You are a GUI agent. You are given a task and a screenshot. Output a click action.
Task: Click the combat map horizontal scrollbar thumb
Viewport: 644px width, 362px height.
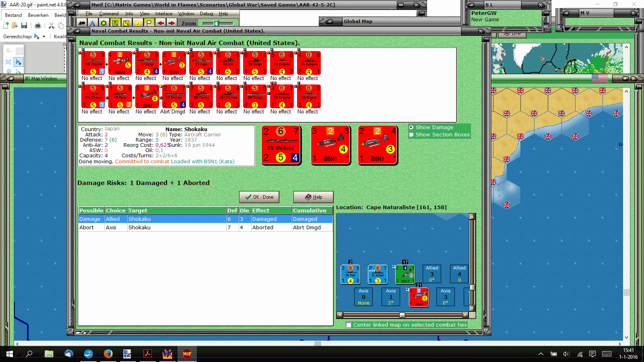(402, 315)
